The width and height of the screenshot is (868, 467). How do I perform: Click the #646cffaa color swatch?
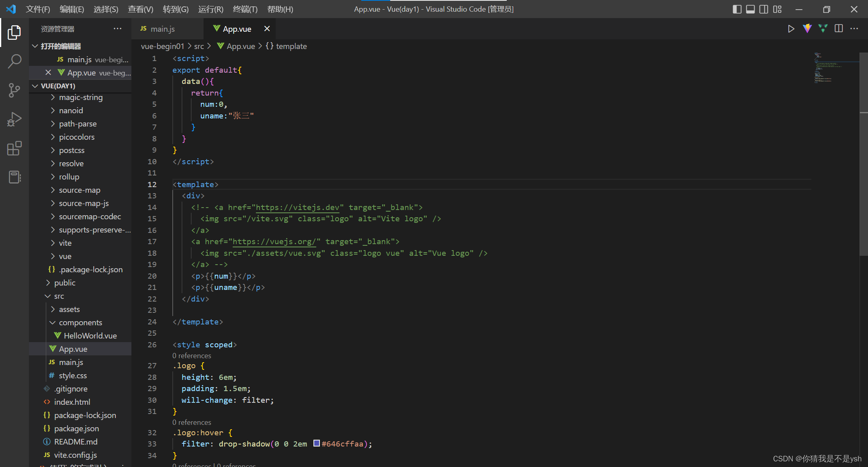click(x=317, y=443)
